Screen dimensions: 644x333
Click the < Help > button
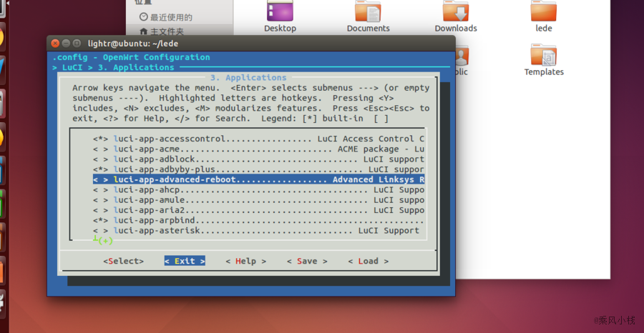point(246,262)
